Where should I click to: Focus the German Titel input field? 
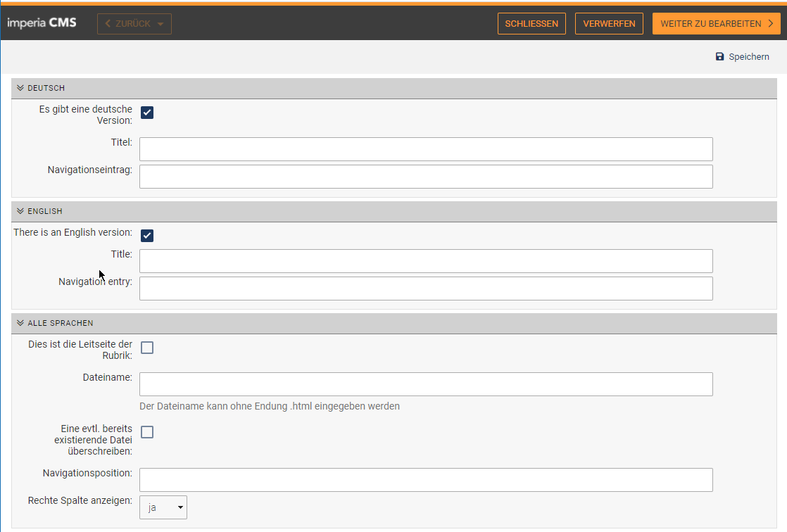click(426, 149)
